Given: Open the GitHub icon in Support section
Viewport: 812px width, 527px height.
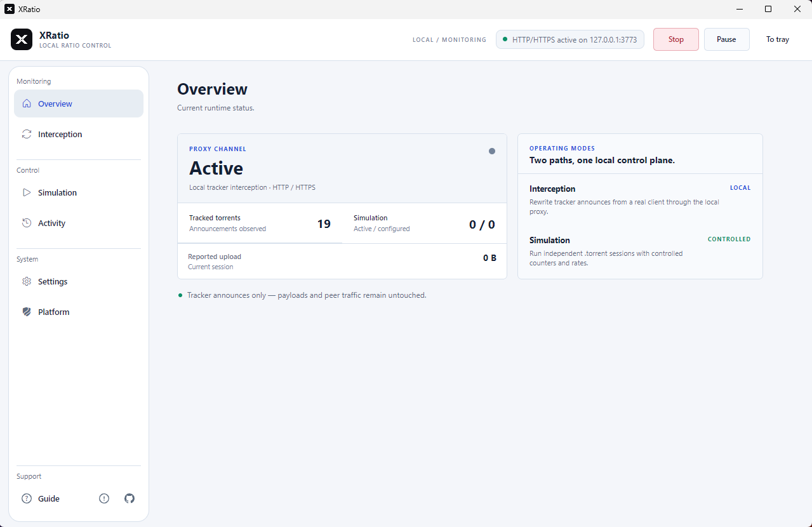Looking at the screenshot, I should click(x=130, y=498).
